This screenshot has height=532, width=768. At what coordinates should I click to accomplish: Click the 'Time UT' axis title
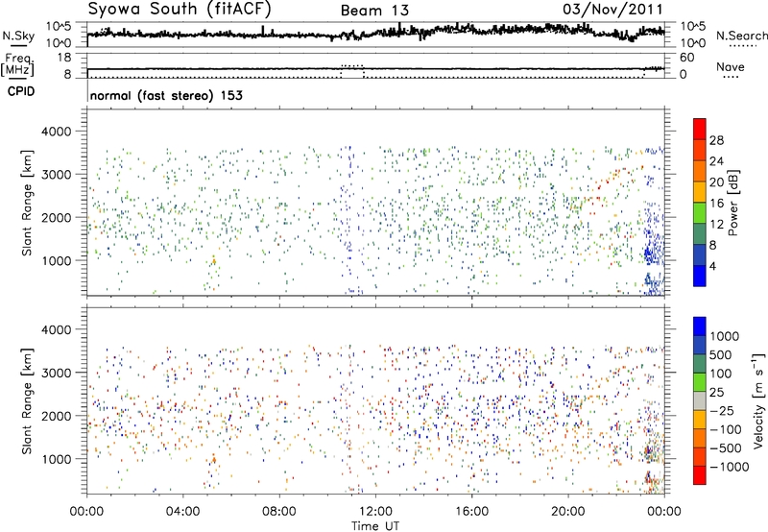tap(375, 526)
